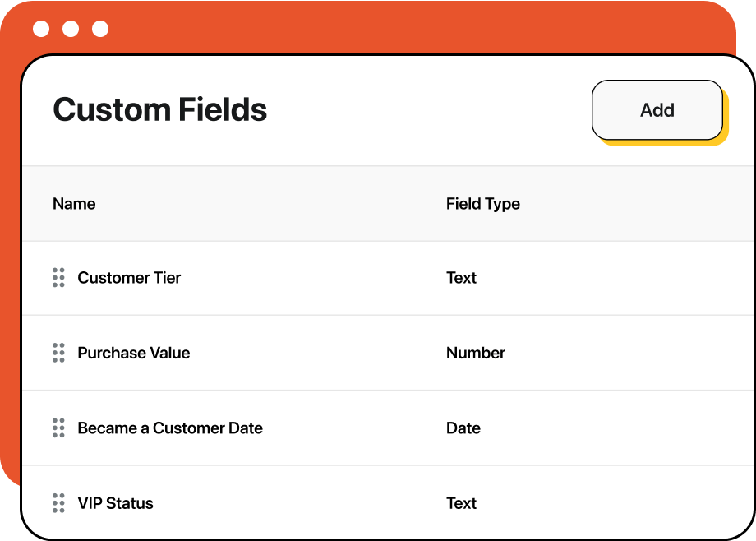Click the Text type on the VIP Status row
This screenshot has width=756, height=541.
point(462,503)
